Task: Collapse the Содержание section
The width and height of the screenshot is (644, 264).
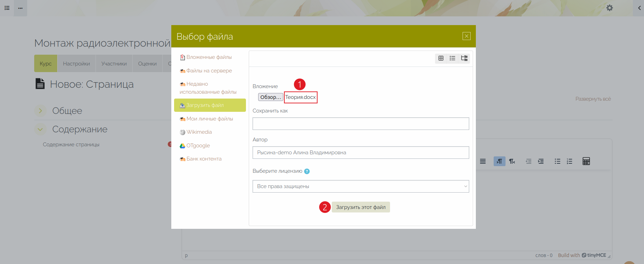Action: [x=40, y=129]
